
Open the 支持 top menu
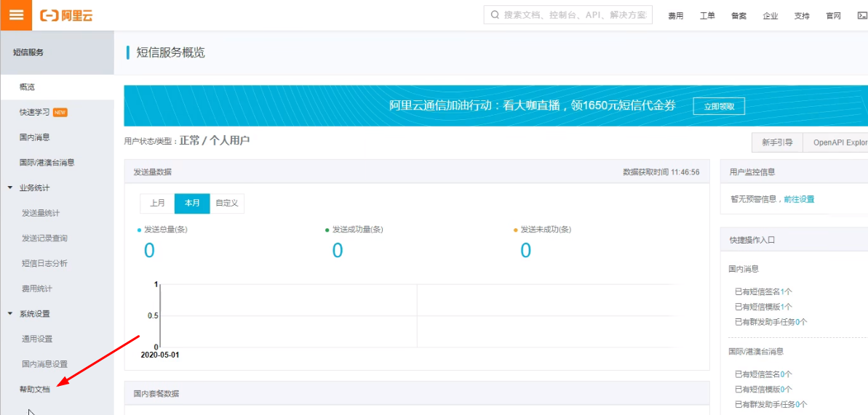point(802,16)
